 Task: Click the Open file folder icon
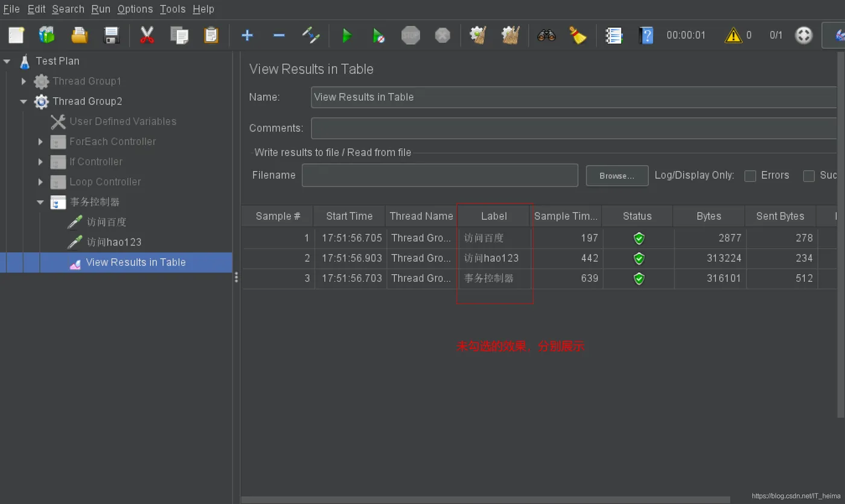point(79,35)
